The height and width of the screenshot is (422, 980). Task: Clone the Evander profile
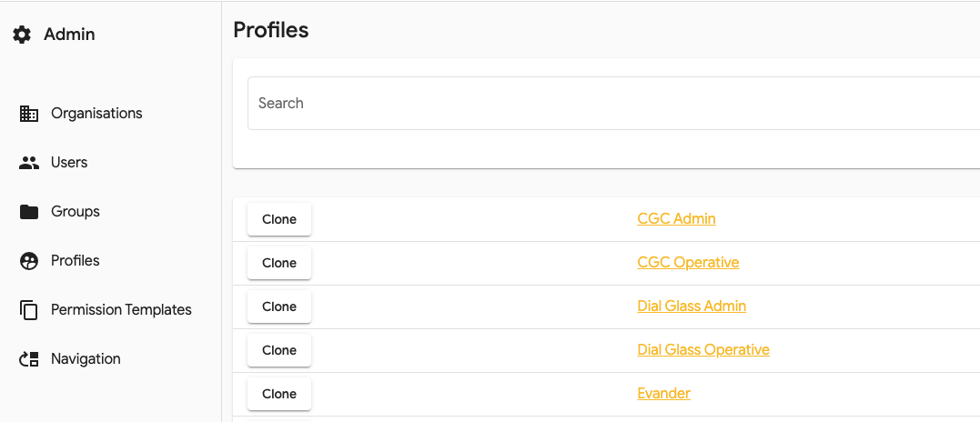tap(279, 394)
